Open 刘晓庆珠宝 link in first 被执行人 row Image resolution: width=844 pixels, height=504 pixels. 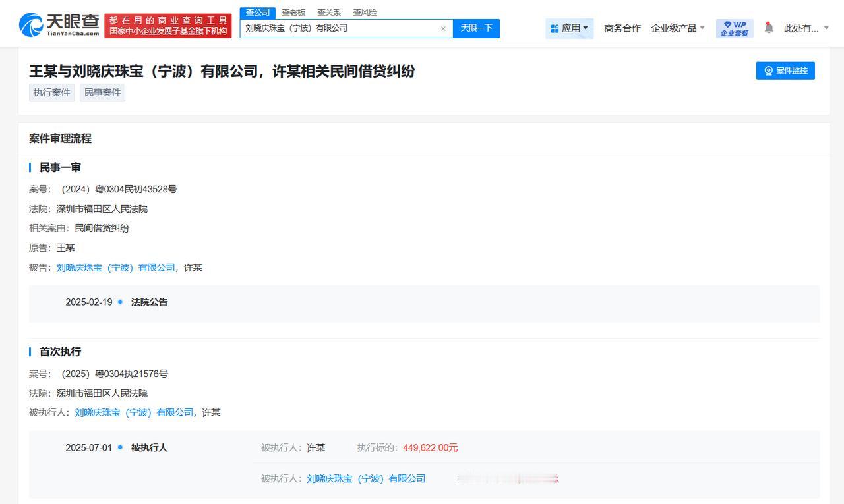click(134, 412)
